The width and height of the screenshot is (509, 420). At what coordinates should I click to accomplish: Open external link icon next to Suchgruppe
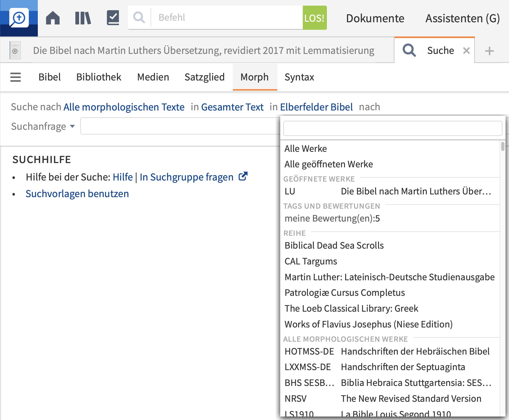(x=243, y=176)
